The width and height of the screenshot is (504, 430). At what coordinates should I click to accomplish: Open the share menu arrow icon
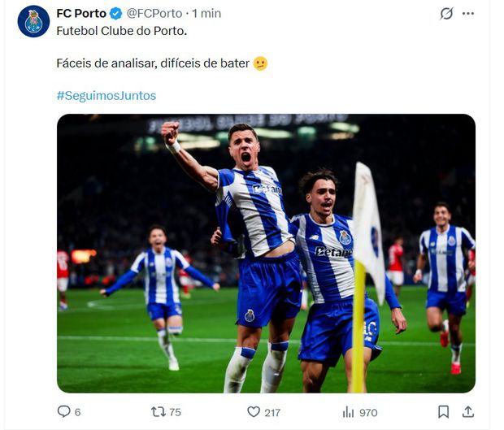[x=468, y=411]
